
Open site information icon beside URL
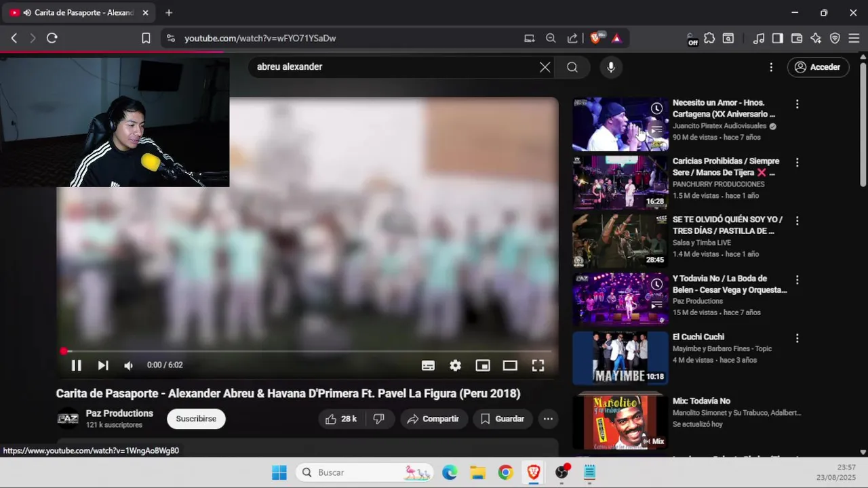coord(170,39)
